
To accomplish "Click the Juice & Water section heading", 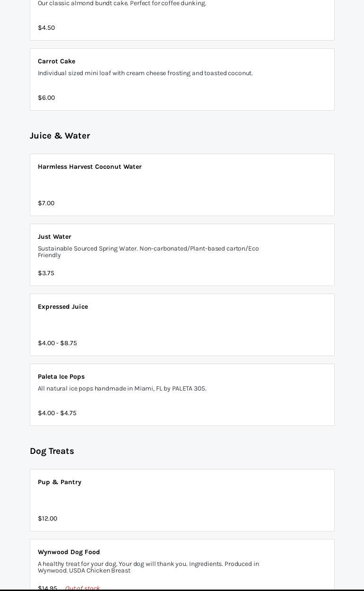I will click(x=60, y=136).
